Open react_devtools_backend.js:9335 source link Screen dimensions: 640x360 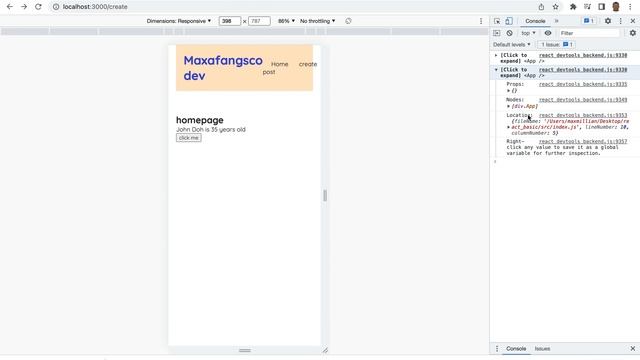coord(583,84)
